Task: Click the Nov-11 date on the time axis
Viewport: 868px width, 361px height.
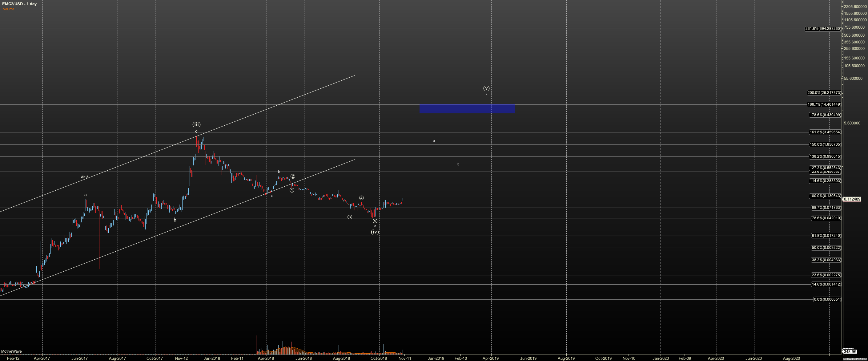Action: tap(405, 358)
